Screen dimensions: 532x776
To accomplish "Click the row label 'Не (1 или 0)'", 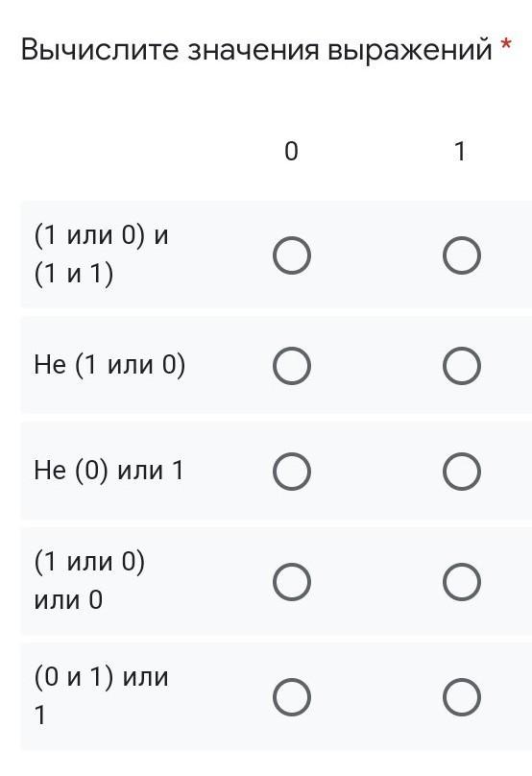I will (x=109, y=365).
